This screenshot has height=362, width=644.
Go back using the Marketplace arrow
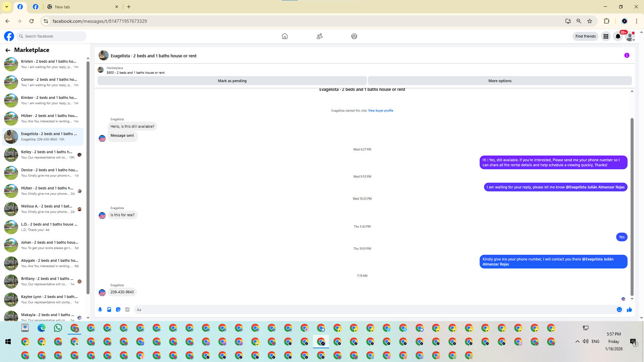click(x=8, y=50)
